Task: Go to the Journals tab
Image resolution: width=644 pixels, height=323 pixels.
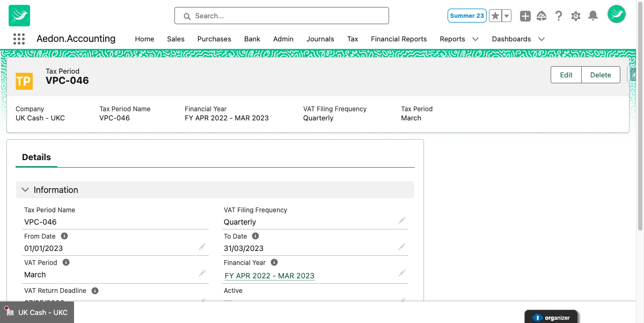Action: click(320, 39)
